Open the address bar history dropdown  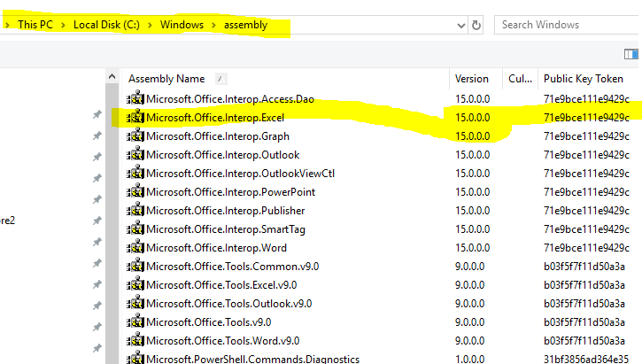click(x=461, y=26)
